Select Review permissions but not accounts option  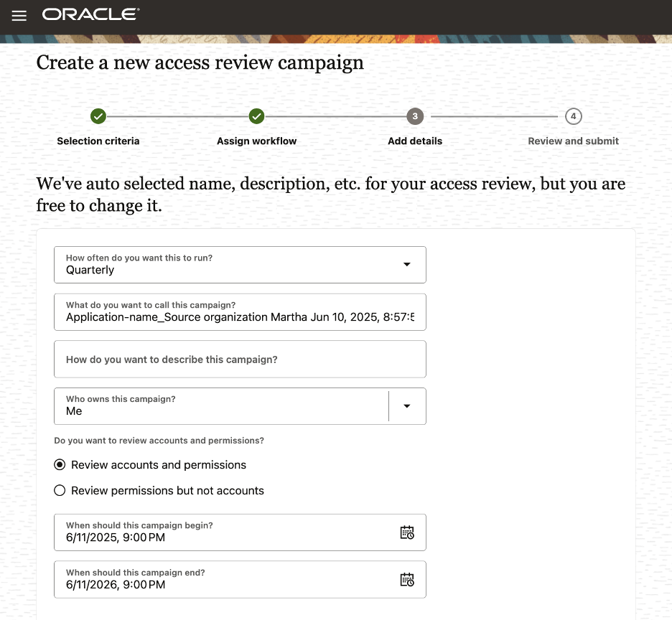[60, 490]
